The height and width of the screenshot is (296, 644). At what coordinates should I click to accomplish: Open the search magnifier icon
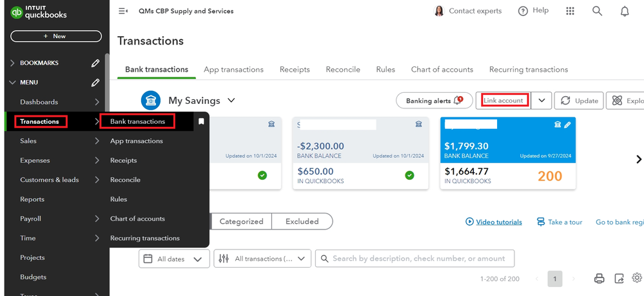point(597,11)
